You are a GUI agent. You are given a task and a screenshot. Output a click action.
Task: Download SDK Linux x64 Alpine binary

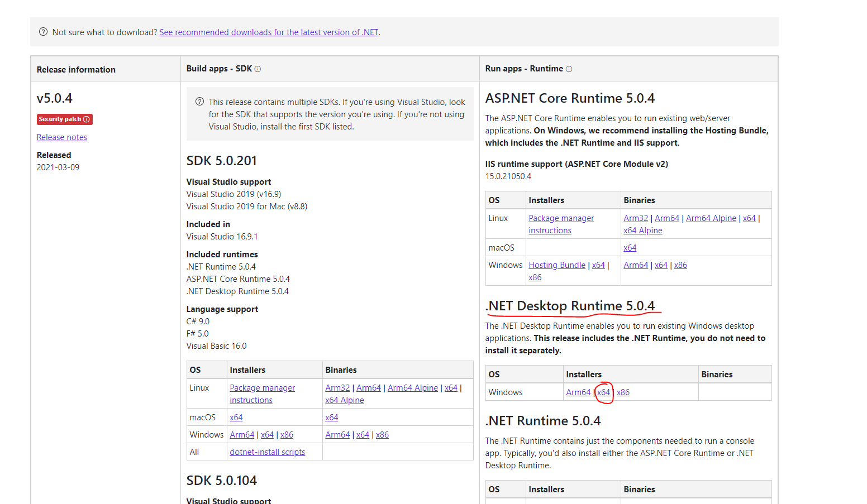(345, 400)
